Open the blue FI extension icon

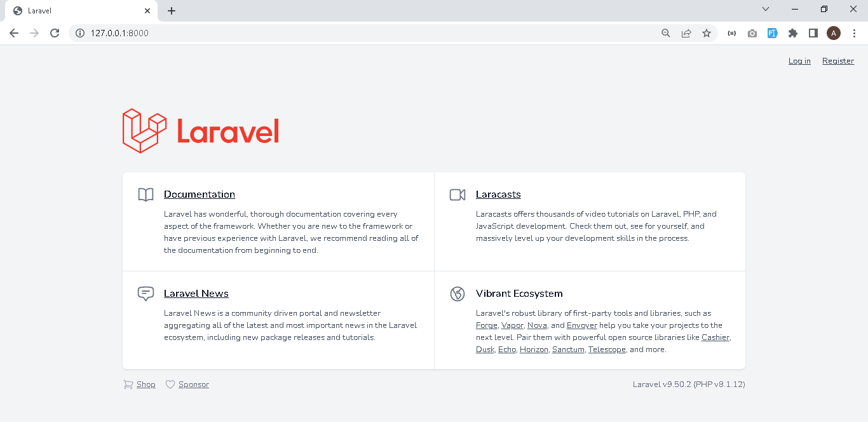coord(772,33)
